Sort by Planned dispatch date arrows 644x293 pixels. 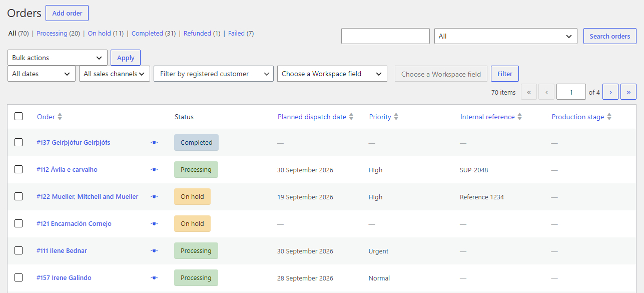pos(351,117)
